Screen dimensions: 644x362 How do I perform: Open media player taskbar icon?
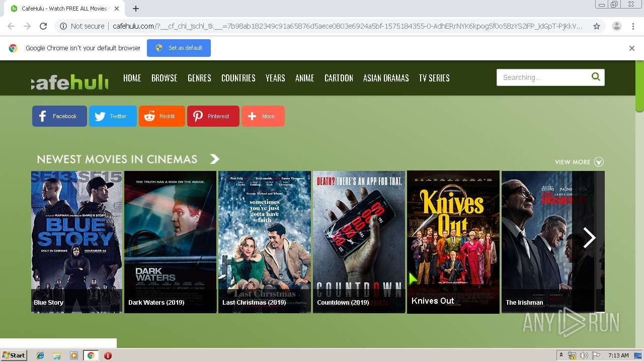coord(74,355)
